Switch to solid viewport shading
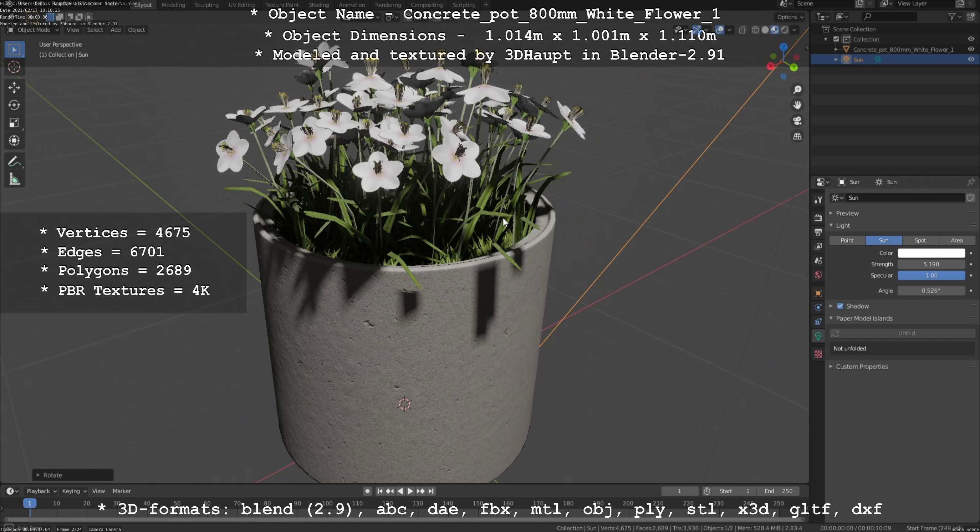The image size is (980, 532). [765, 30]
